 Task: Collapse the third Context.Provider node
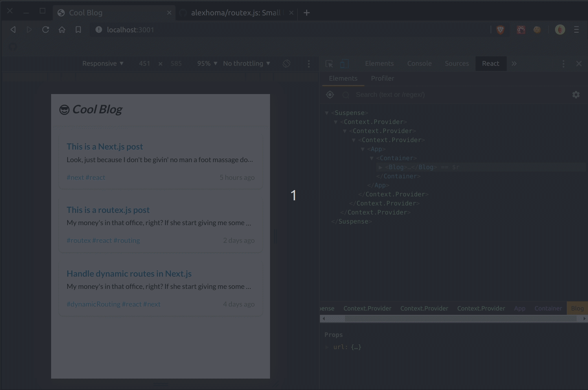click(x=353, y=140)
